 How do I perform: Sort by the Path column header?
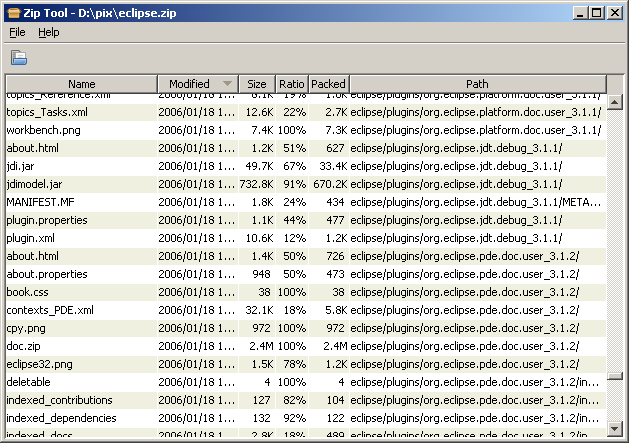point(477,84)
